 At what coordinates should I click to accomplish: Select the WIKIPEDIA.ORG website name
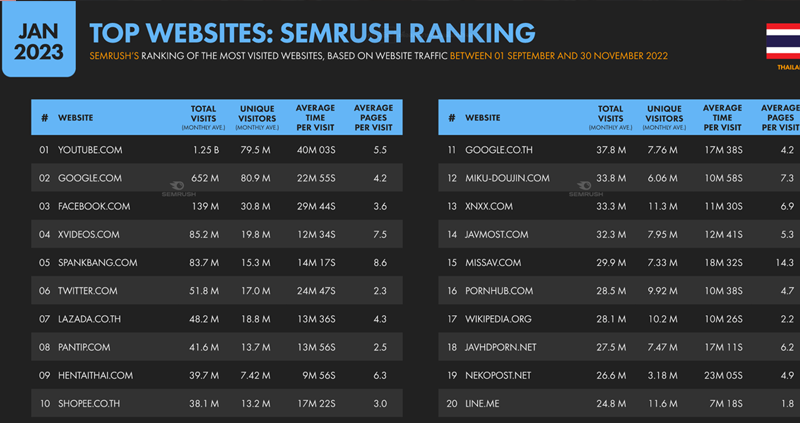coord(498,319)
